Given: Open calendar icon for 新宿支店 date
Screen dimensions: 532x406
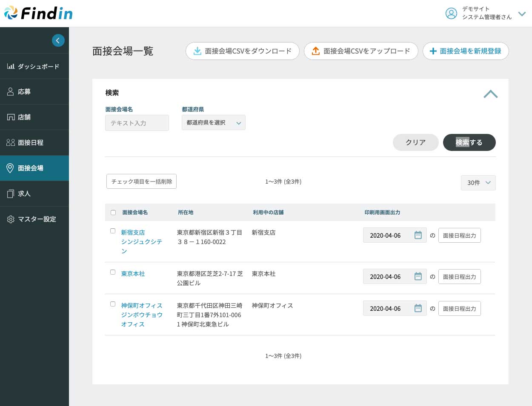Looking at the screenshot, I should coord(418,235).
